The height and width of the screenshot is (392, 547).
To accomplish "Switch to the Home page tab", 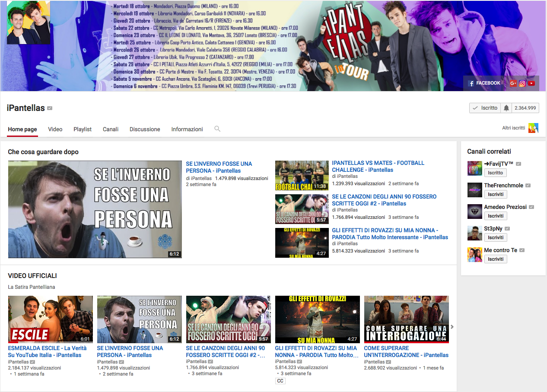I will 22,129.
